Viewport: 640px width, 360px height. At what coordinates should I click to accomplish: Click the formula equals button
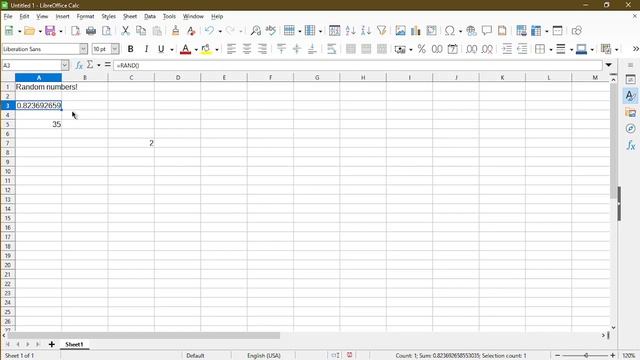pos(108,65)
